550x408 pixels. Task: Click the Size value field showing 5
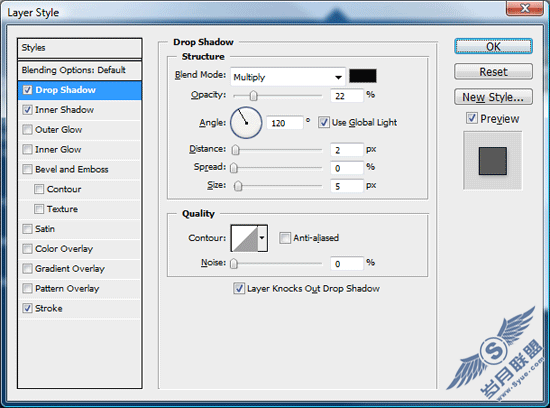[x=347, y=186]
